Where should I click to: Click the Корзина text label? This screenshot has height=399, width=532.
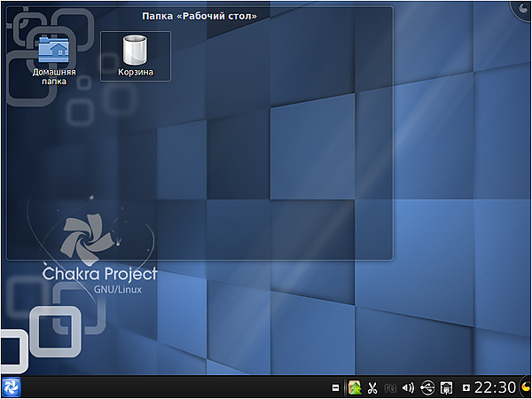(135, 72)
